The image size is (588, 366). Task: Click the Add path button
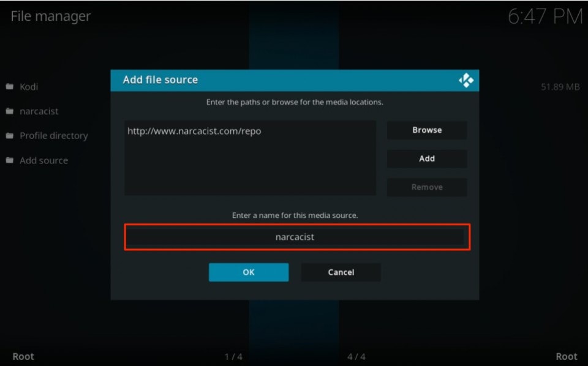pos(427,159)
